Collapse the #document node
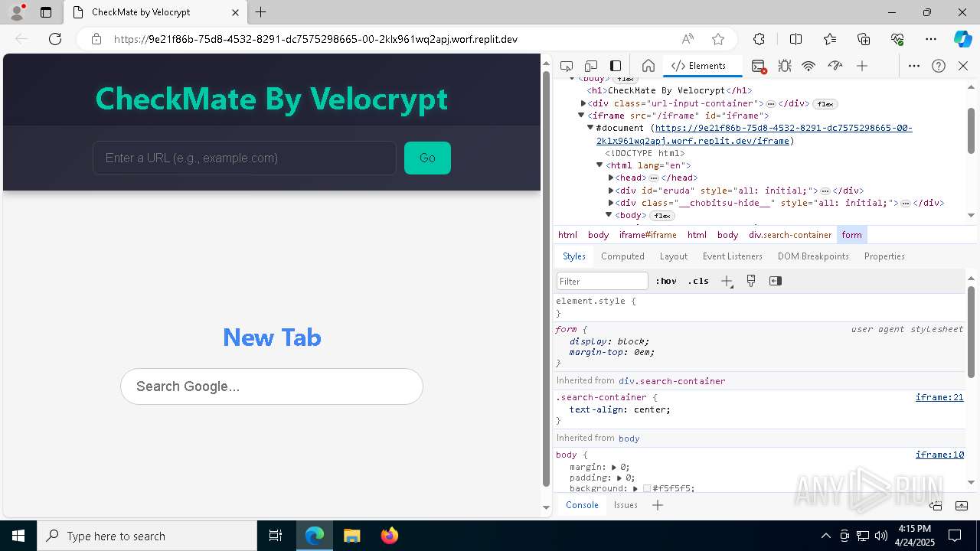This screenshot has width=980, height=551. [590, 128]
